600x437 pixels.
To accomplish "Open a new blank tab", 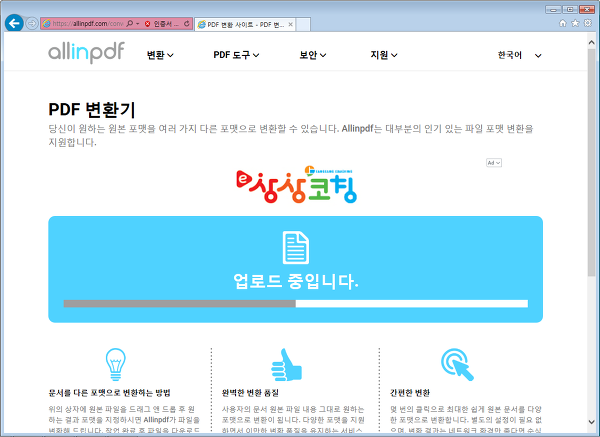I will tap(303, 24).
